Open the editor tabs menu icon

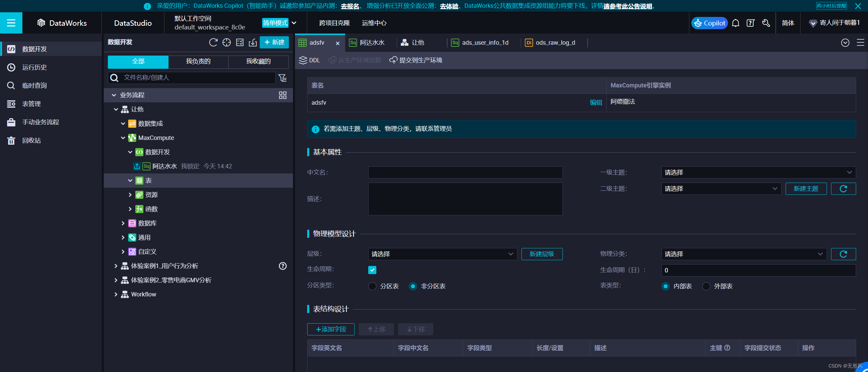tap(861, 43)
